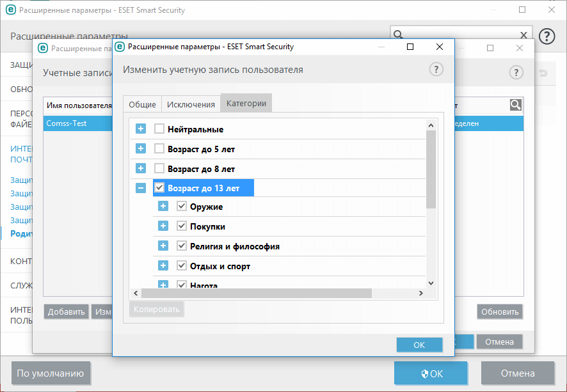Screen dimensions: 567x392
Task: Click the Обновить button
Action: (x=500, y=311)
